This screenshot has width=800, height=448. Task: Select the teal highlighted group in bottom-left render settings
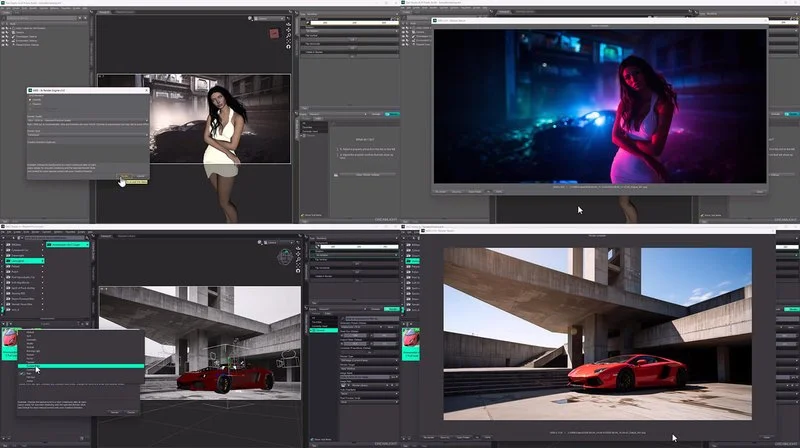point(323,331)
